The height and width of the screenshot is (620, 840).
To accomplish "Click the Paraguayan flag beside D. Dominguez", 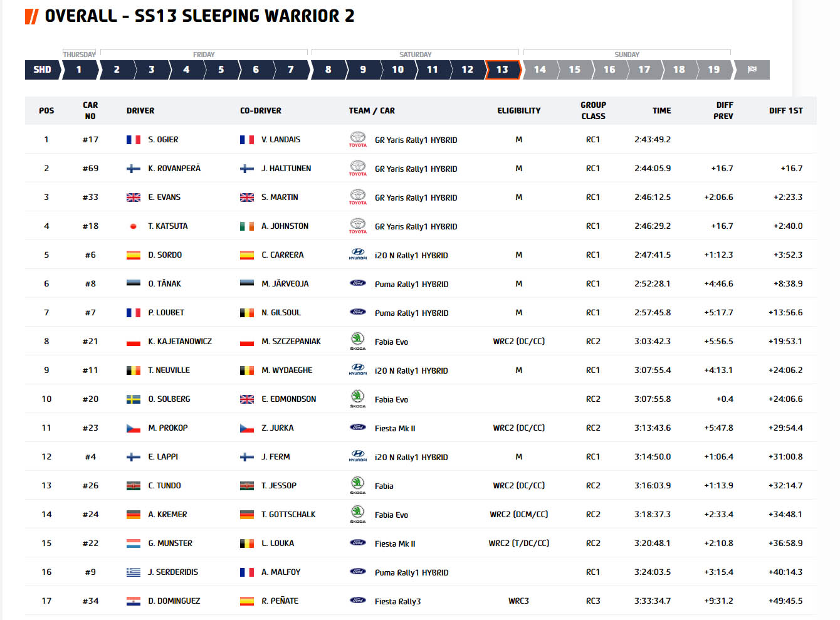I will (134, 601).
